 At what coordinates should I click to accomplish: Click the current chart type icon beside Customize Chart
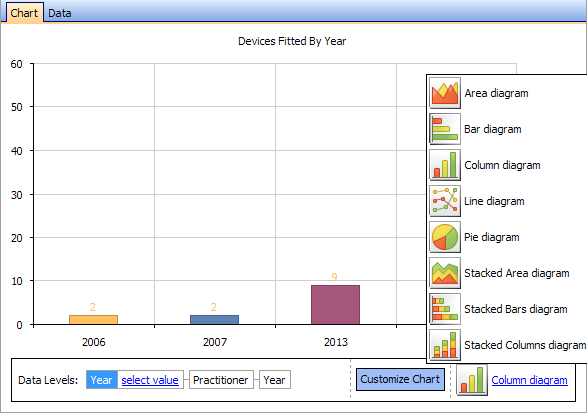pyautogui.click(x=472, y=380)
